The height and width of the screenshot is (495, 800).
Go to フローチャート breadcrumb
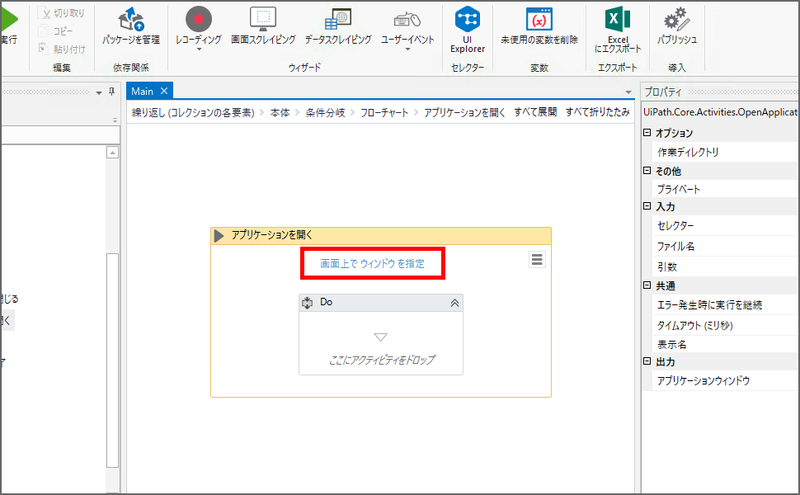click(384, 113)
